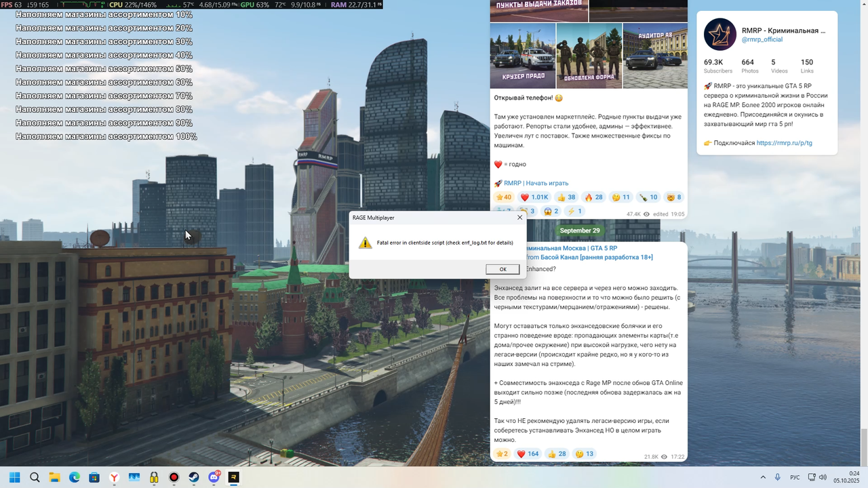Viewport: 868px width, 488px height.
Task: Click the 'September 29' date badge
Action: coord(580,230)
